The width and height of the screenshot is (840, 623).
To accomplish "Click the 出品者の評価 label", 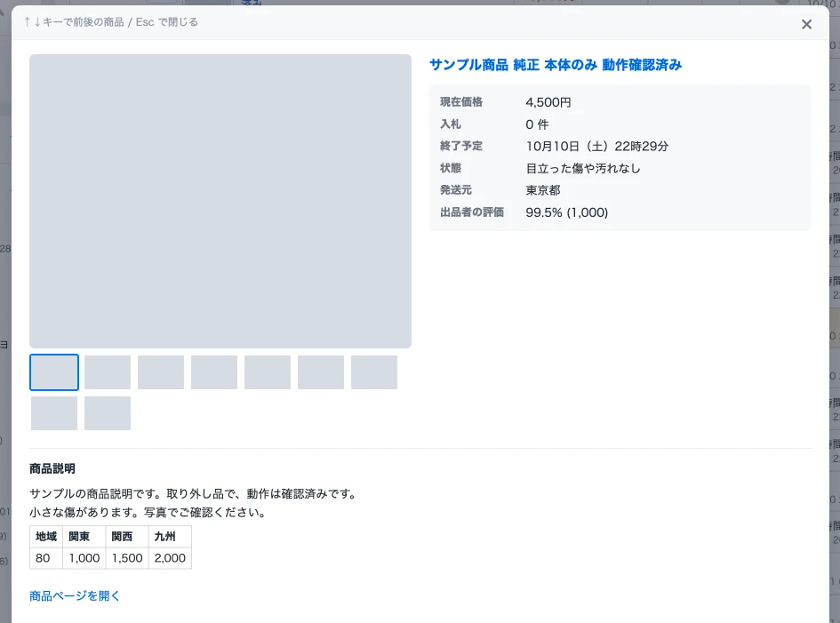I will pos(472,212).
